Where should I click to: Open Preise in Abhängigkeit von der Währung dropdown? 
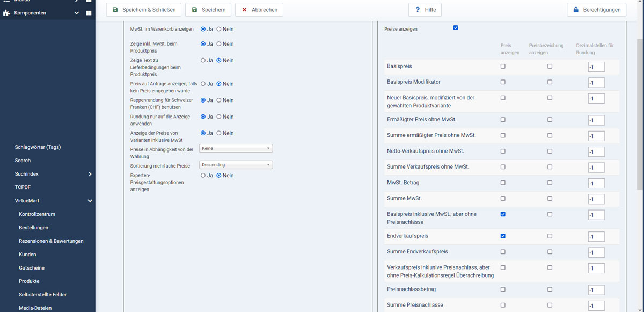pyautogui.click(x=236, y=148)
